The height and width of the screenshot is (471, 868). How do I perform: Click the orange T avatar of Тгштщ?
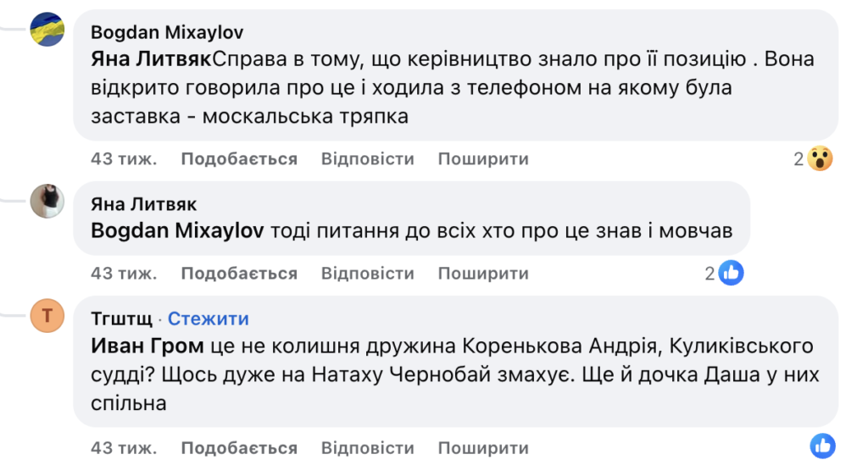point(47,316)
